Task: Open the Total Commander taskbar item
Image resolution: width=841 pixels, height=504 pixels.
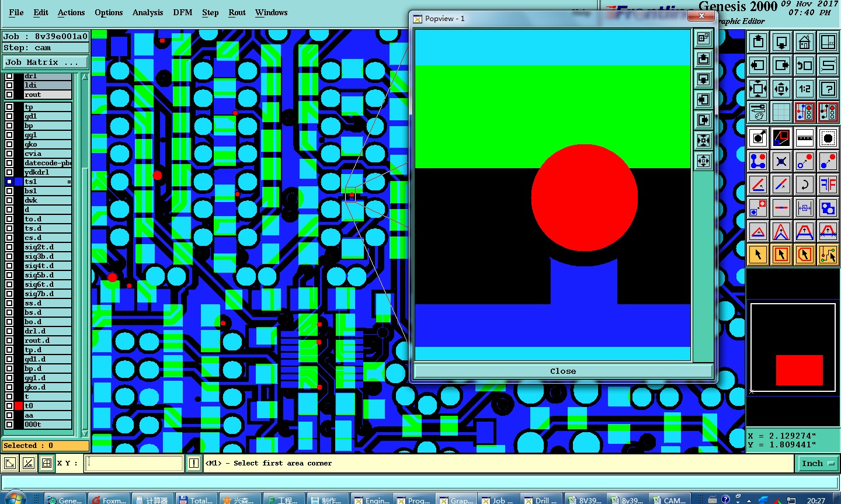Action: point(196,500)
